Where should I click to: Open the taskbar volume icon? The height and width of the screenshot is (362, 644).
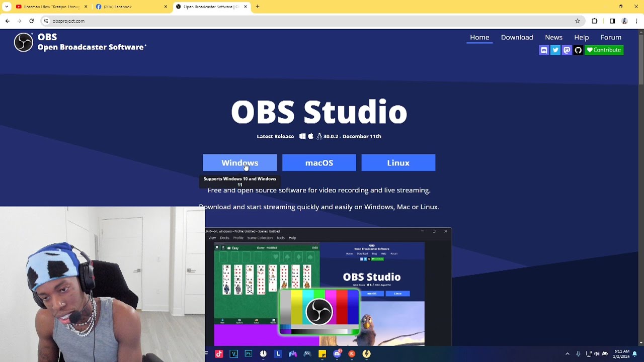pos(597,354)
